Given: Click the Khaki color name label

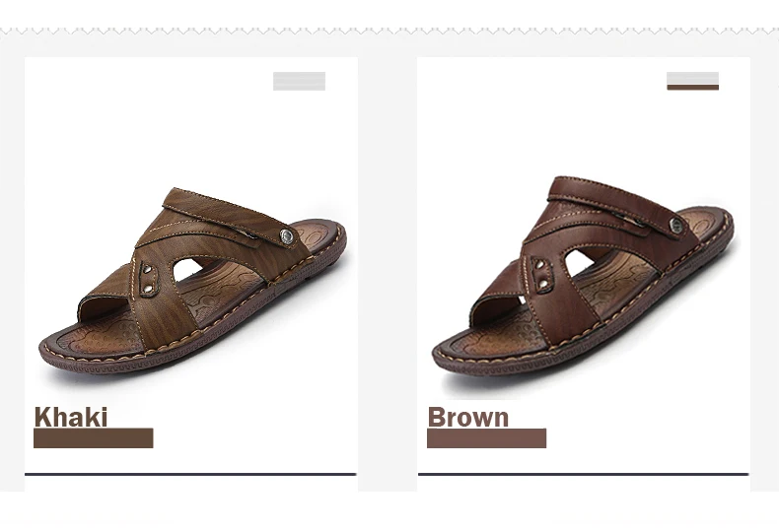Looking at the screenshot, I should click(71, 417).
